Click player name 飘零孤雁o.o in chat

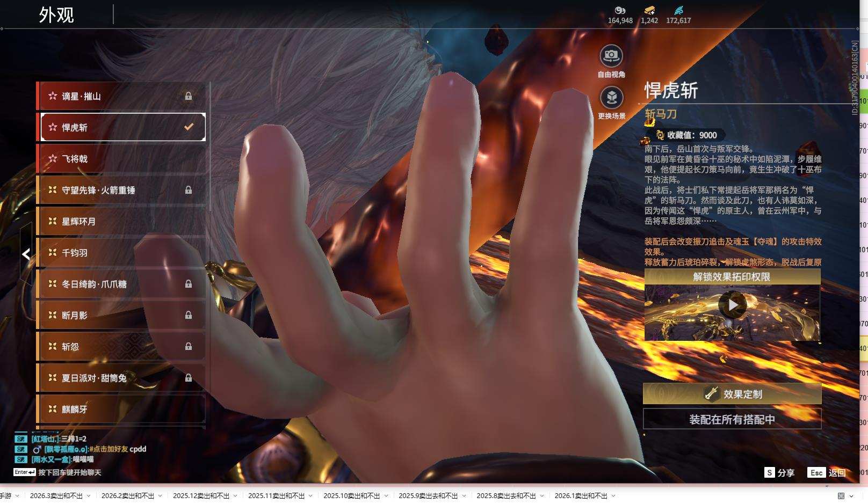[66, 449]
